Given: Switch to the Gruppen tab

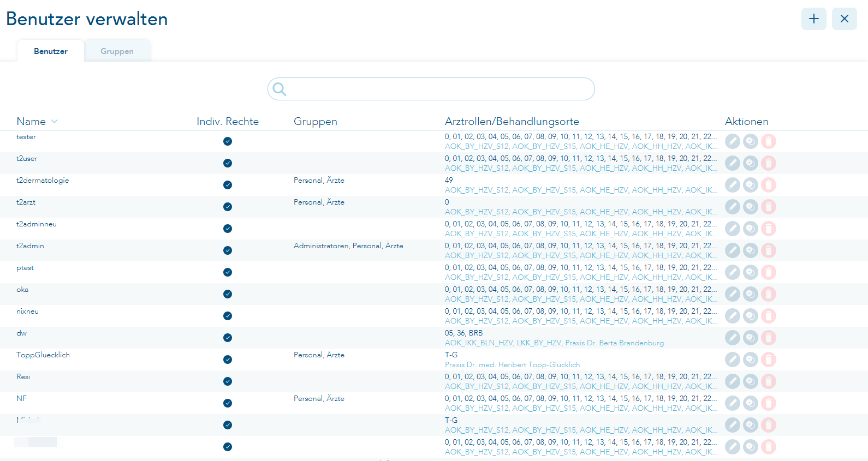Looking at the screenshot, I should tap(117, 51).
